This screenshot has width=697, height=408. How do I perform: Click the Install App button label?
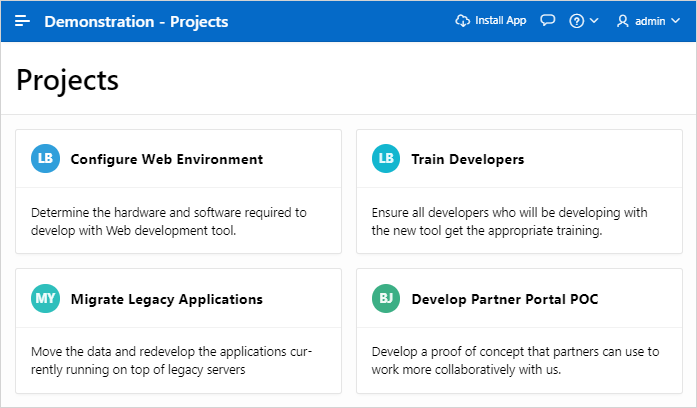coord(500,21)
